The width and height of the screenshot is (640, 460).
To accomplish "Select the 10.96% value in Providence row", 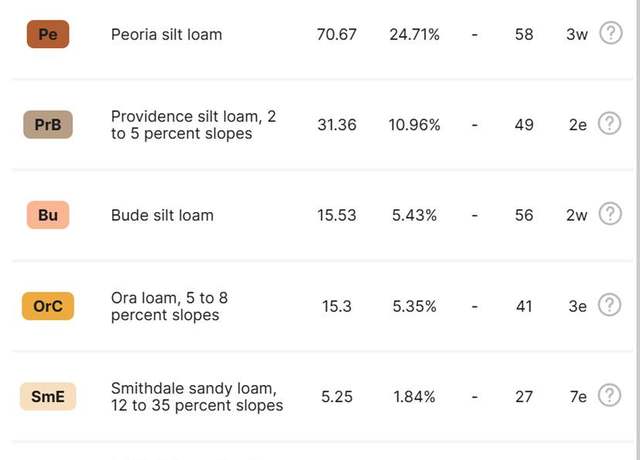I will [x=414, y=125].
